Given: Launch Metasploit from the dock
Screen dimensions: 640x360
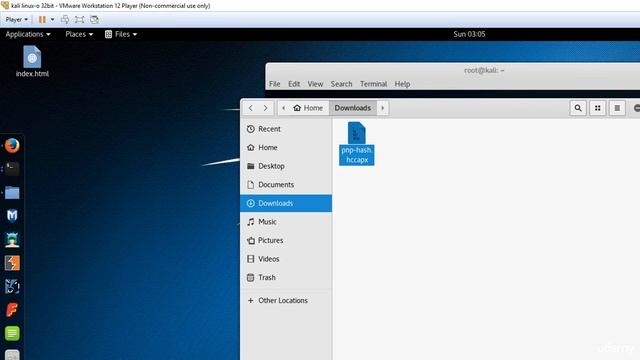Looking at the screenshot, I should pos(12,216).
